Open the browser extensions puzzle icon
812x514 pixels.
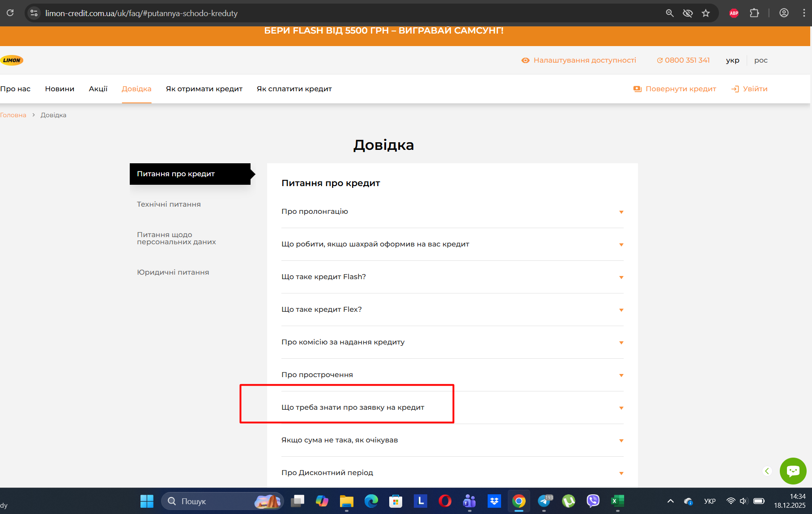(754, 13)
